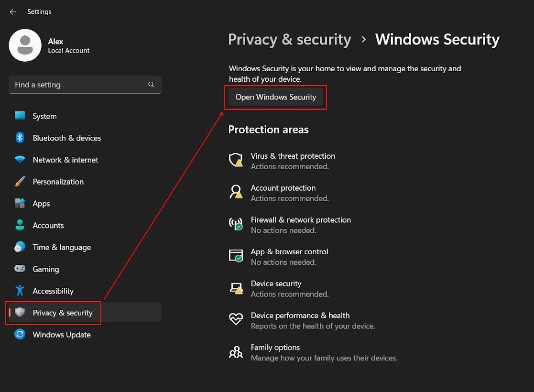Click the Account protection person icon
Image resolution: width=534 pixels, height=392 pixels.
(x=236, y=192)
